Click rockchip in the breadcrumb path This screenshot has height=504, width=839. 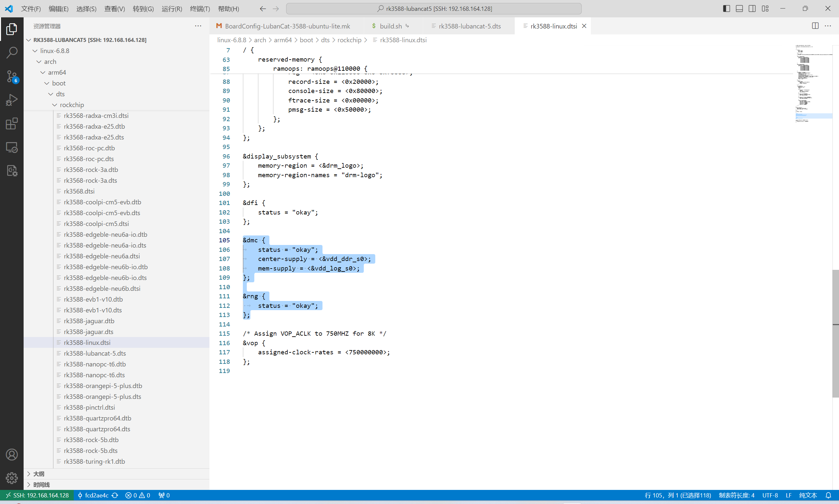[349, 40]
